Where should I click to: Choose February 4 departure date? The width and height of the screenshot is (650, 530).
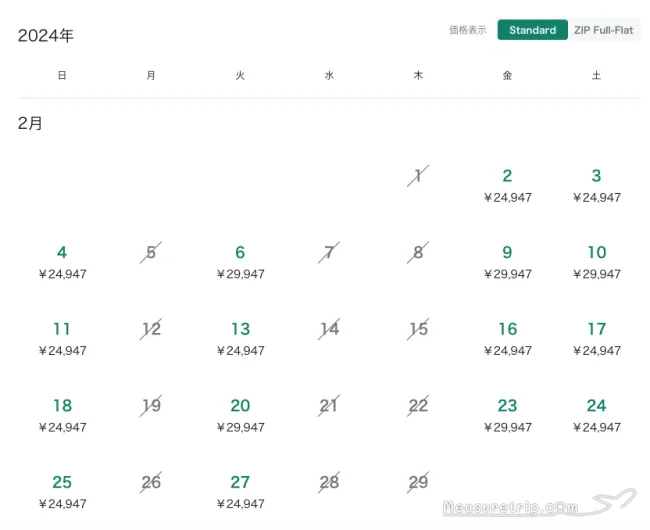pos(62,262)
